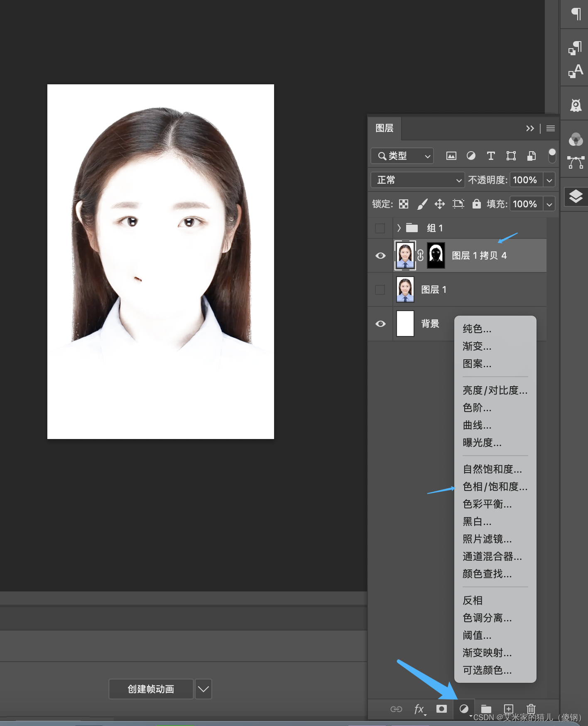Open the Paragraph panel icon
The width and height of the screenshot is (588, 726).
pos(576,14)
